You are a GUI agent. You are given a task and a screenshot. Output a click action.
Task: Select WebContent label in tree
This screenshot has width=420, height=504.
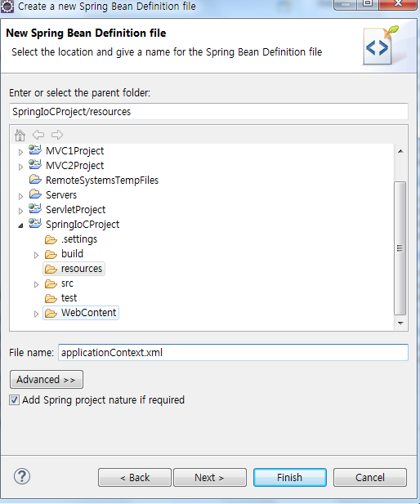(x=89, y=313)
